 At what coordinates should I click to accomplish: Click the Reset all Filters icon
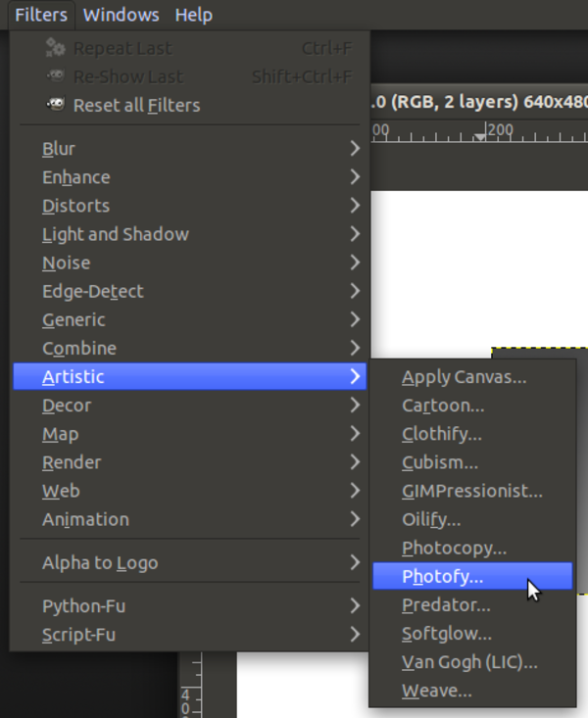click(56, 105)
